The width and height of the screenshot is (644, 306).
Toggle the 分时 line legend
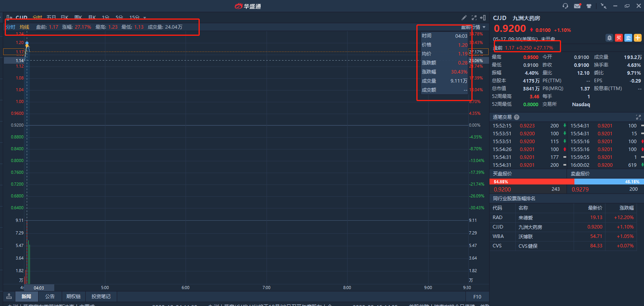pos(11,27)
